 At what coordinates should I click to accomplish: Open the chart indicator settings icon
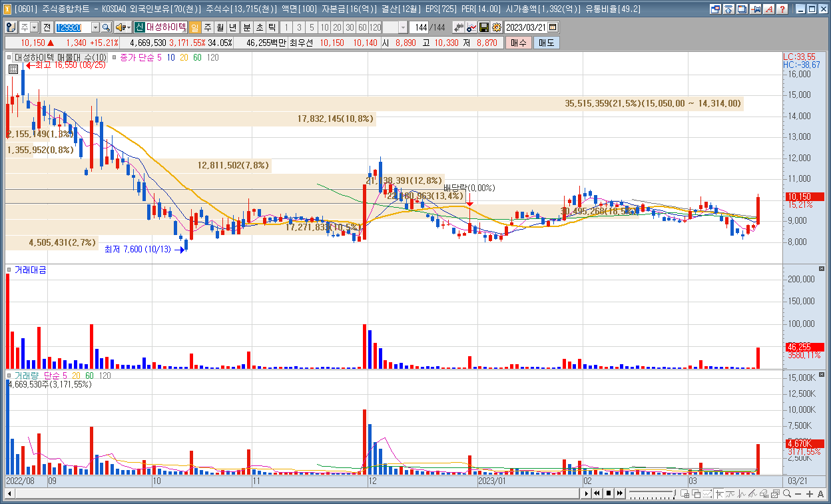click(471, 27)
